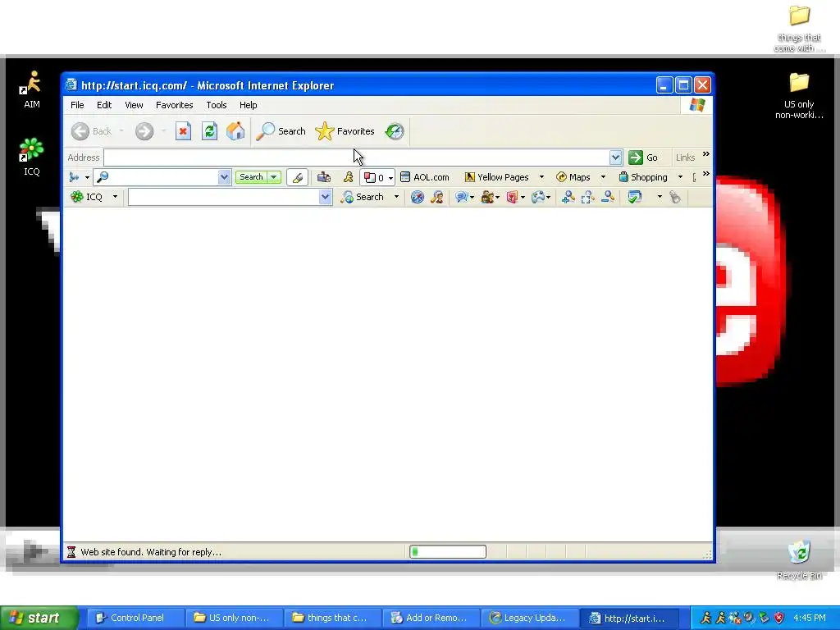The height and width of the screenshot is (630, 840).
Task: Click the find user magnifier icon in the ICQ toolbar
Action: tap(437, 197)
